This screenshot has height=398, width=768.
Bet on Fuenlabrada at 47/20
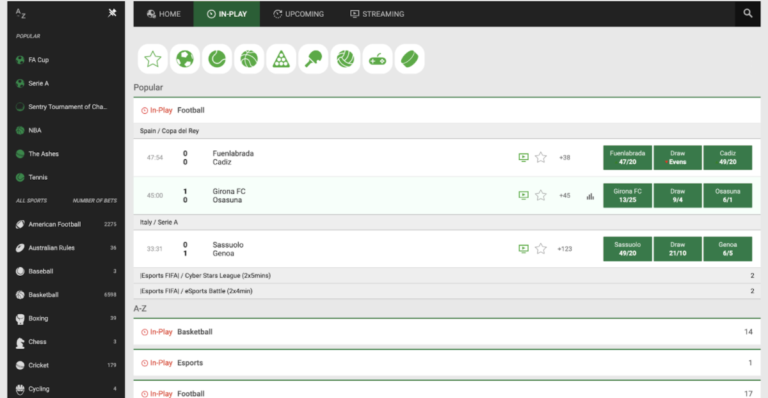(627, 158)
